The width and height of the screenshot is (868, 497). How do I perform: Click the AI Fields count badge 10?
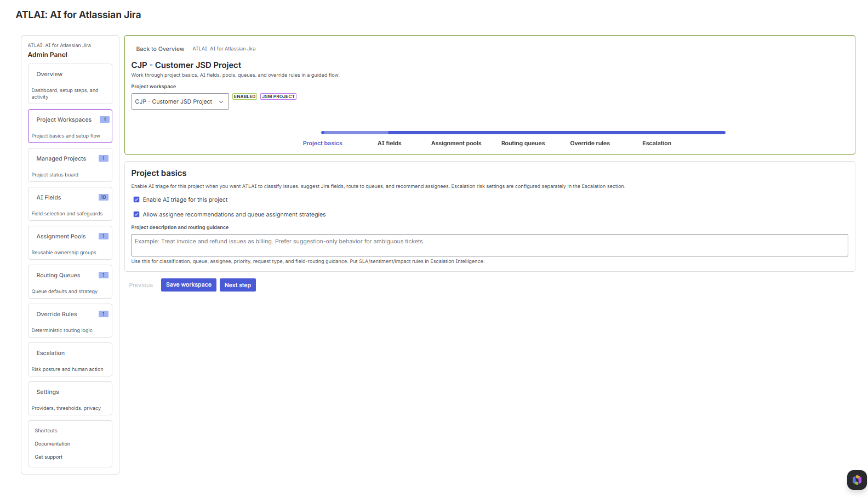coord(104,197)
